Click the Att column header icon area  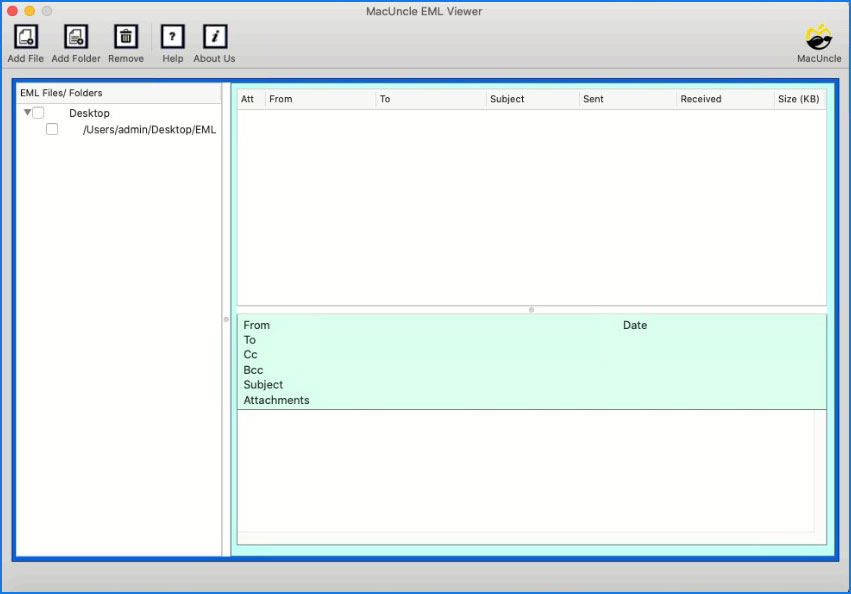click(x=248, y=99)
